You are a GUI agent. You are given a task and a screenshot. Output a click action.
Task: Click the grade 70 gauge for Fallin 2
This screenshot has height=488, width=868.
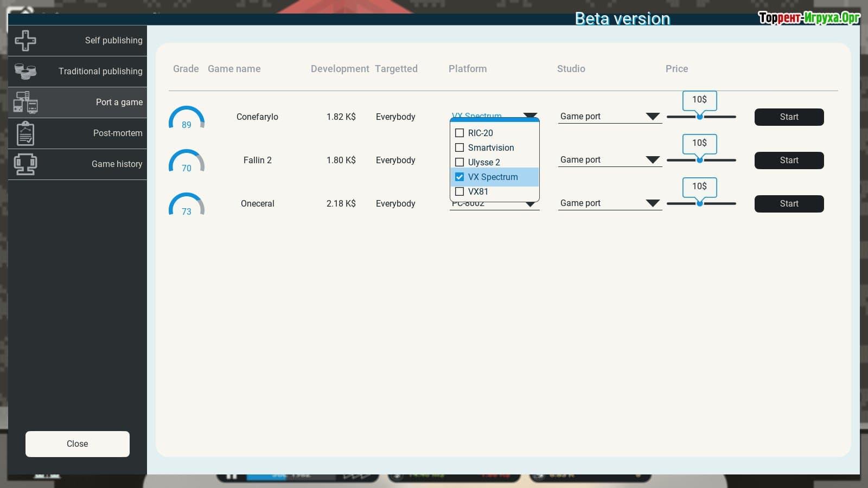[186, 161]
